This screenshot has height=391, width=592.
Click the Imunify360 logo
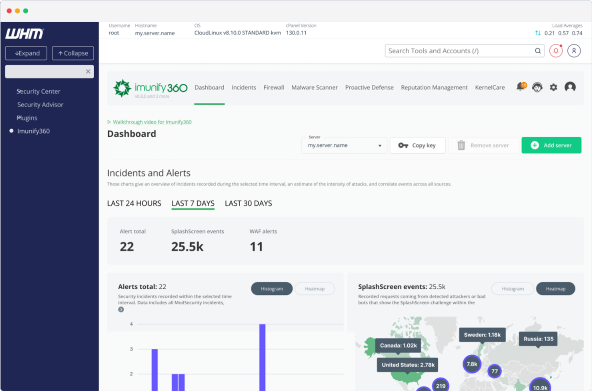tap(150, 88)
